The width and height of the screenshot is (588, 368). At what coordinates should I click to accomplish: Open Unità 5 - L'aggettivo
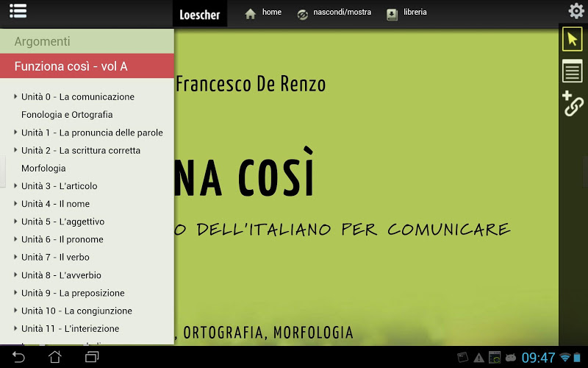(x=63, y=222)
